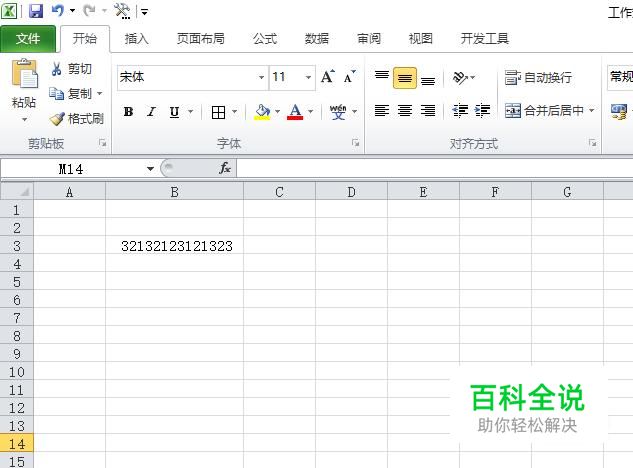Switch to the 数据 tab
Viewport: 633px width, 468px height.
pos(316,39)
